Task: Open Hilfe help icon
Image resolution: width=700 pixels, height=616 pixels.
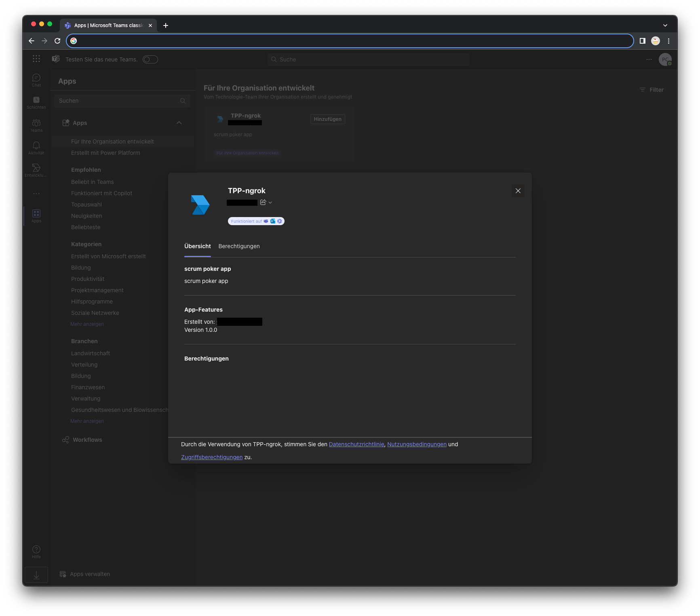Action: pos(36,551)
